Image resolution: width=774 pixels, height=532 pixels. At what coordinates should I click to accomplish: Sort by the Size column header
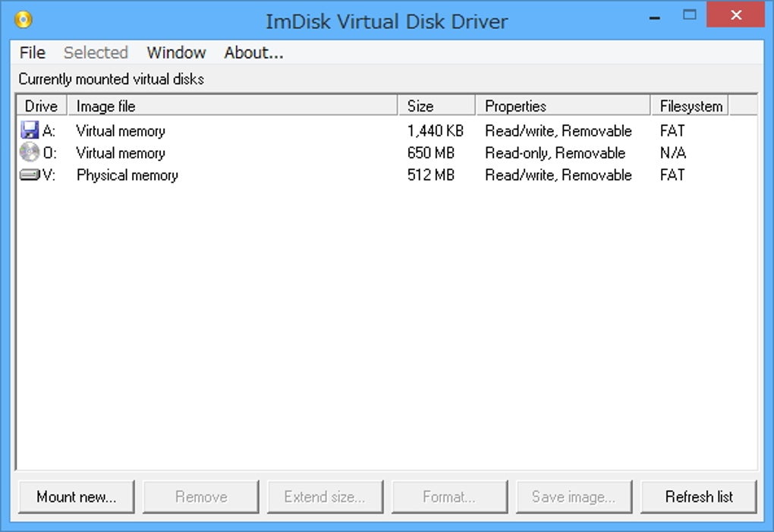tap(437, 105)
